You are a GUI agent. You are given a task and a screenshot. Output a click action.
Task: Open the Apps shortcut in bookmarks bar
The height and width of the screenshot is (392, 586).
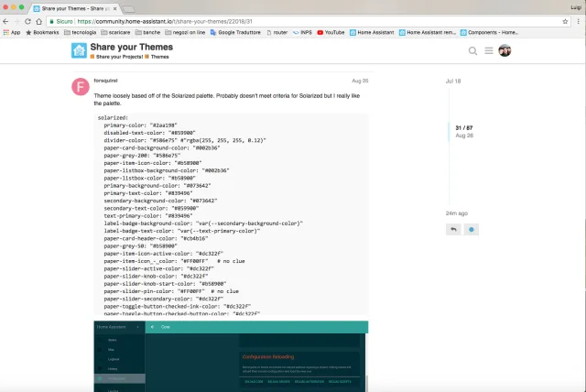(x=11, y=32)
